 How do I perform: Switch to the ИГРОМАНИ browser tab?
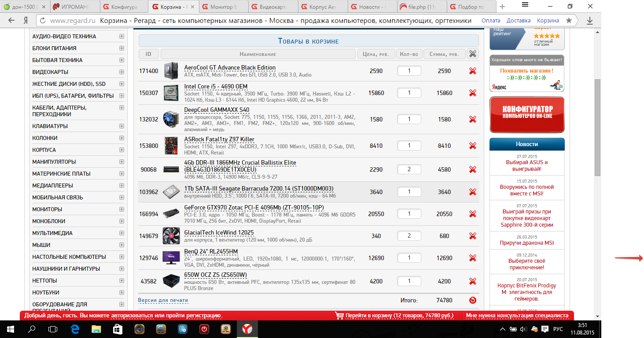(x=74, y=7)
